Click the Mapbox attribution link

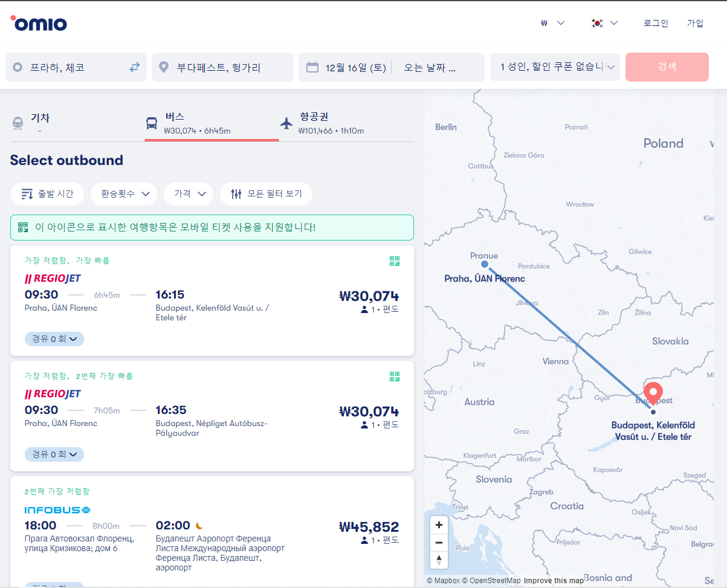[x=443, y=581]
